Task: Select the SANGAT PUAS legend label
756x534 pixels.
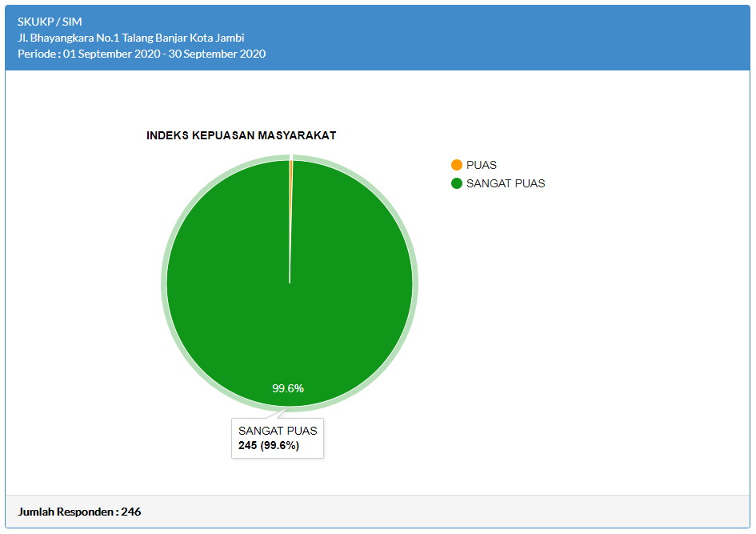Action: (506, 183)
